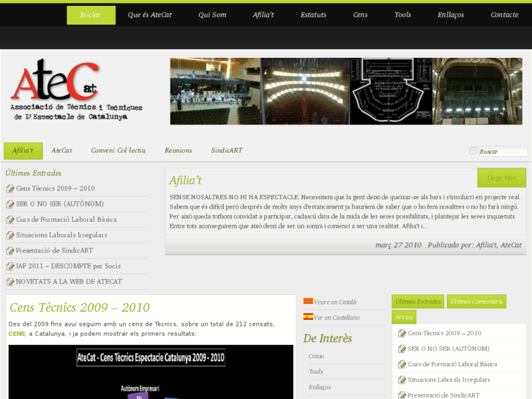The height and width of the screenshot is (399, 532).
Task: Open the Contacte page
Action: click(x=504, y=15)
